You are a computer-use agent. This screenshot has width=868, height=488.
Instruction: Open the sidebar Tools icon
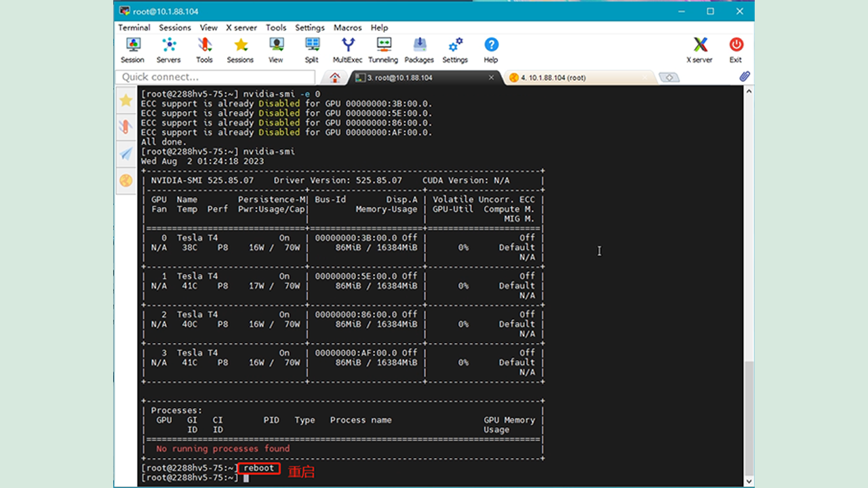(x=125, y=127)
